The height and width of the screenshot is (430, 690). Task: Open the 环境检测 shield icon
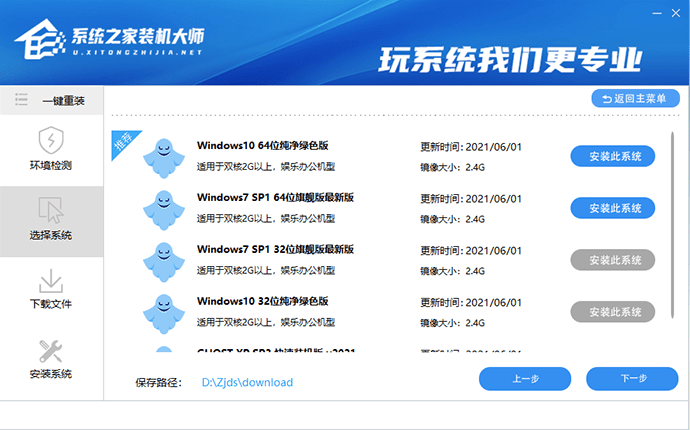[x=51, y=140]
